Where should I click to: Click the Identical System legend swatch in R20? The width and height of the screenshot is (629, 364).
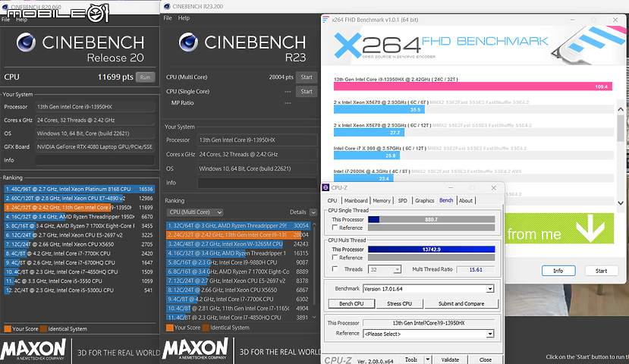[44, 328]
